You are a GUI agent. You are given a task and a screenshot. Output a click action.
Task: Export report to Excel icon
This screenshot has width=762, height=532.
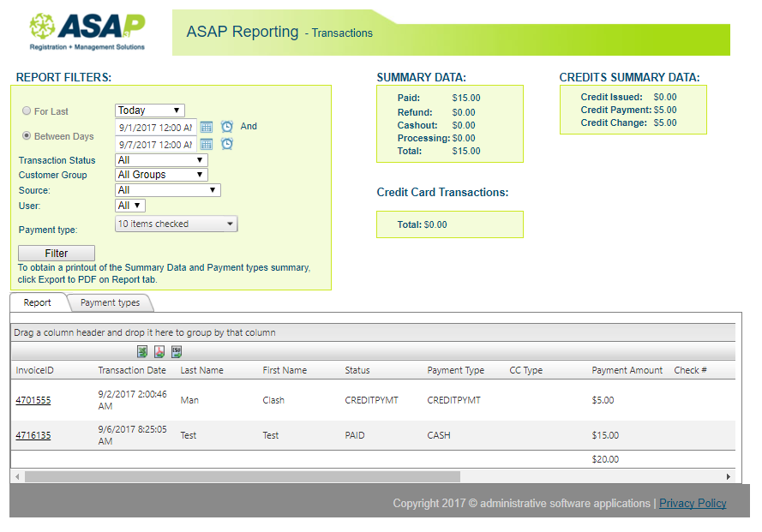click(142, 351)
